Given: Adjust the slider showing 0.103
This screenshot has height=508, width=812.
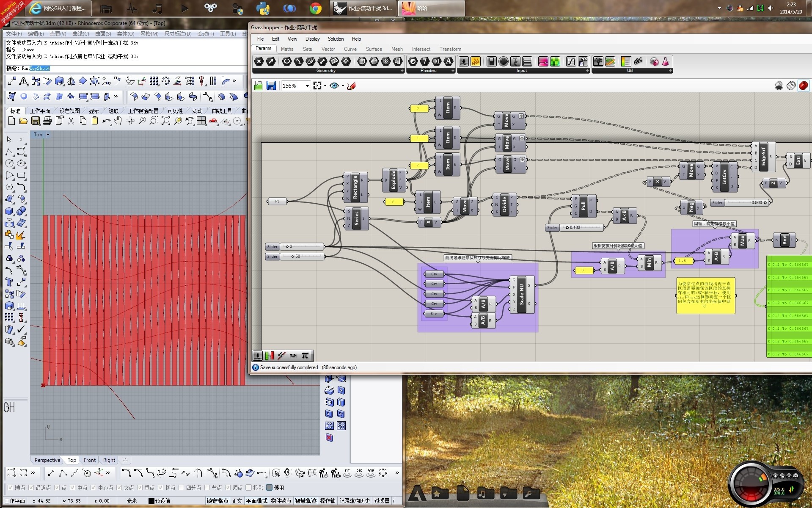Looking at the screenshot, I should pyautogui.click(x=575, y=228).
